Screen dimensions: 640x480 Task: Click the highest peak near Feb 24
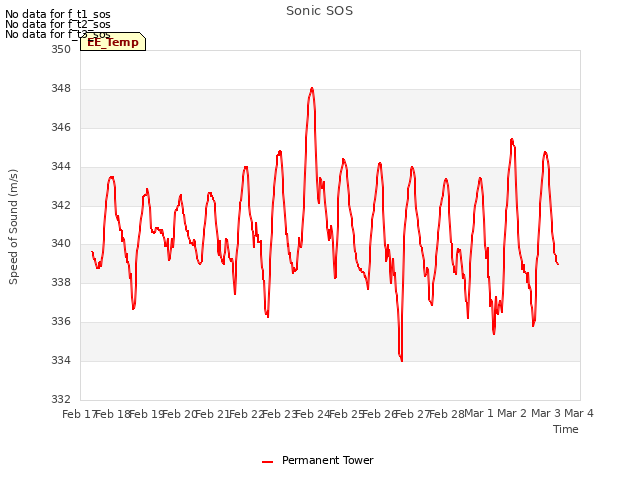pyautogui.click(x=312, y=89)
